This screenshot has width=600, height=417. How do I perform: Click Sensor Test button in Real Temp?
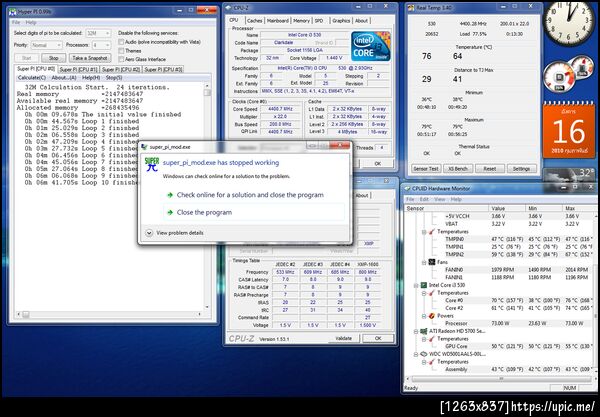tap(426, 168)
